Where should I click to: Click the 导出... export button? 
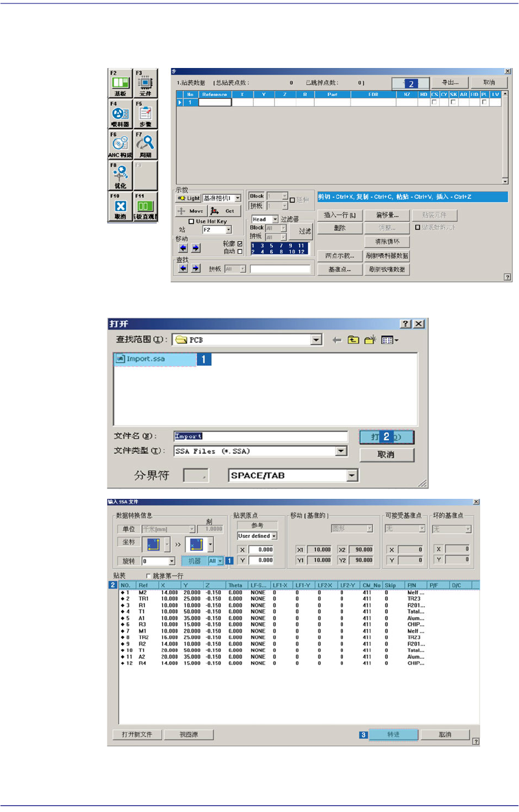click(449, 83)
